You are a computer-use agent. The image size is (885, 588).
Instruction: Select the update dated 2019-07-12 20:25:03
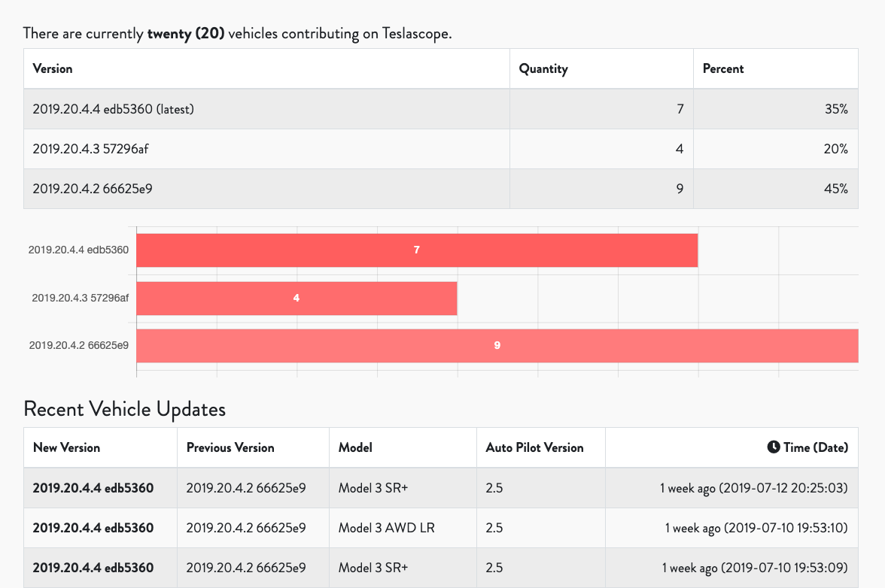click(441, 488)
